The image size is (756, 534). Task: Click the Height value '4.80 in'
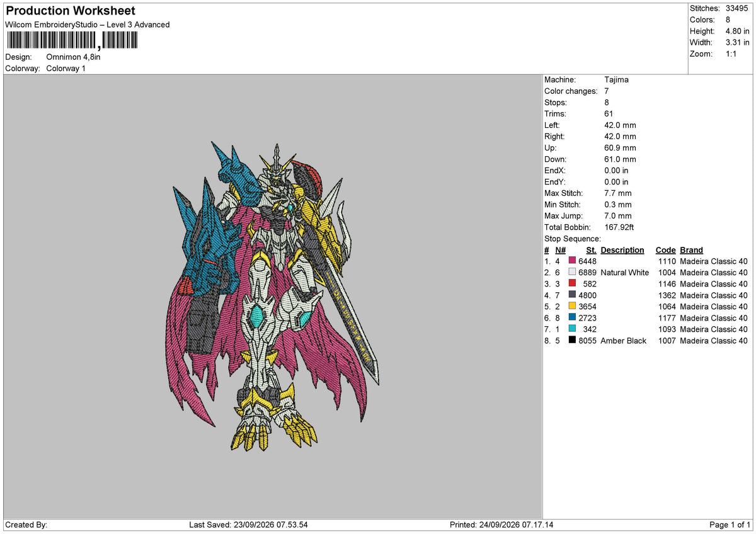738,31
